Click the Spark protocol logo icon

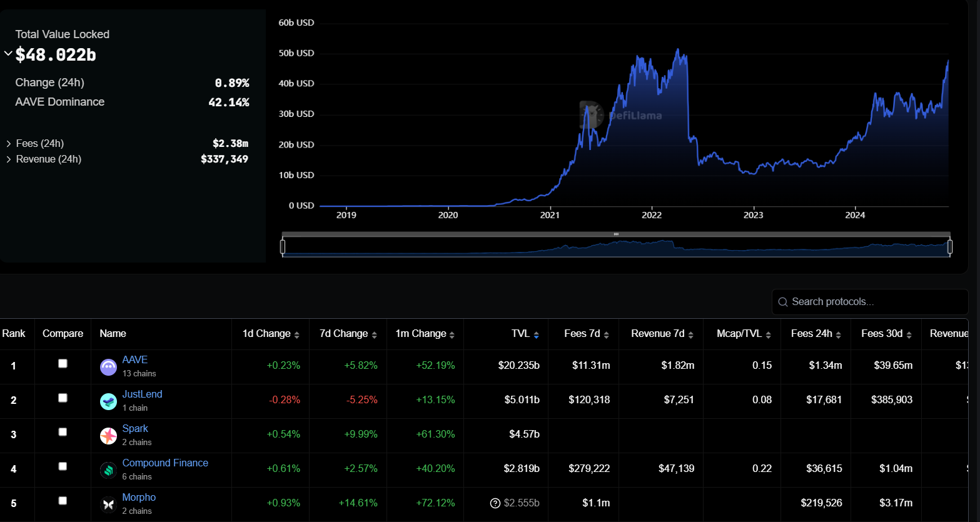pos(108,436)
